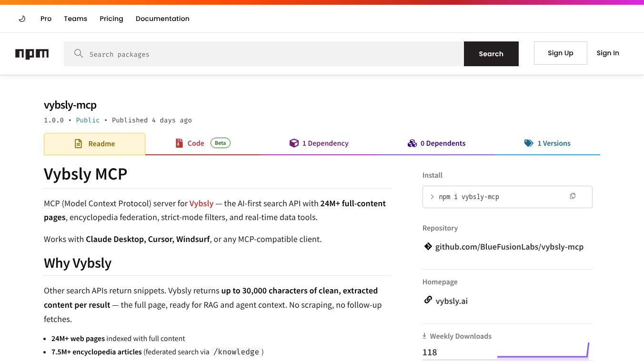Screen dimensions: 644x362
Task: Switch to the Code tab
Action: coord(202,143)
